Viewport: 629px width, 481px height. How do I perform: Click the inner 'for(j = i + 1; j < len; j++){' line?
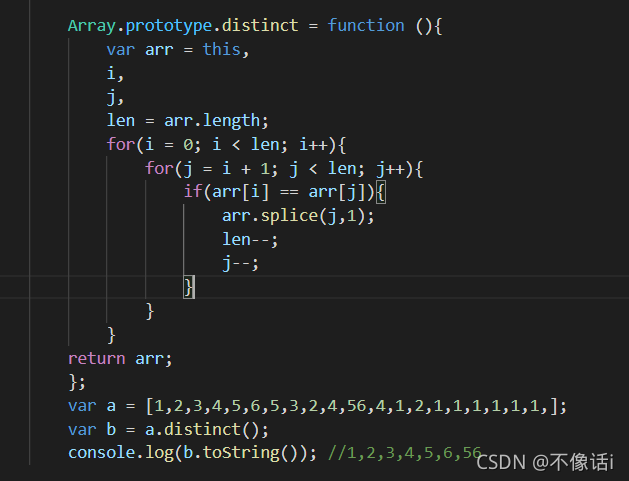pos(284,168)
